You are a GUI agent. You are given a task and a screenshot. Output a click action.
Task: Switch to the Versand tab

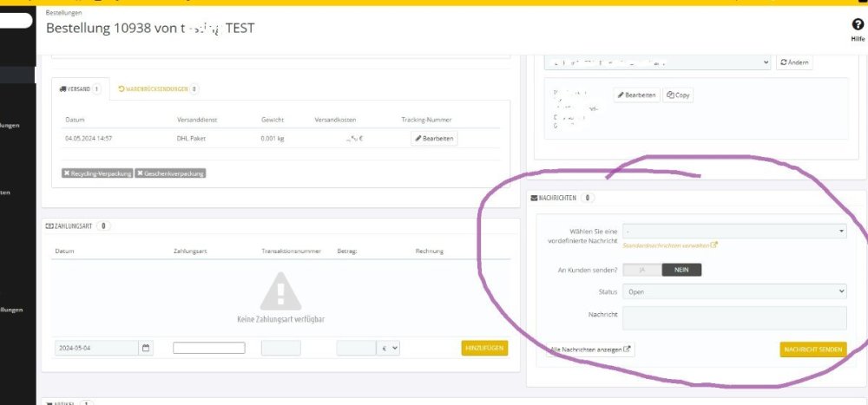[79, 88]
